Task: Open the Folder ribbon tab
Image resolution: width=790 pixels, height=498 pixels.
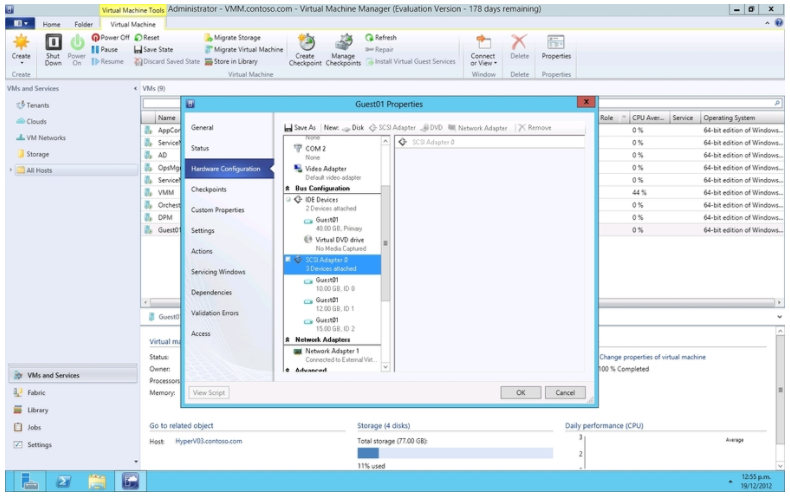Action: [83, 24]
